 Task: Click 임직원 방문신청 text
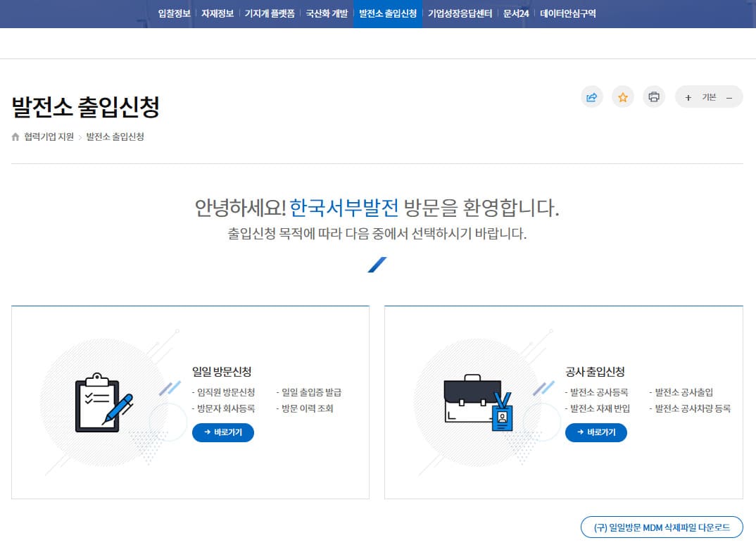(226, 392)
